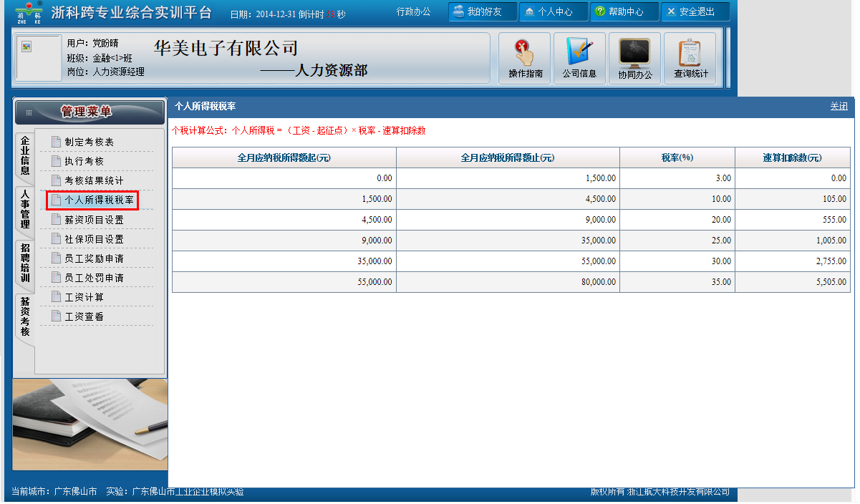Click document icon beside 社保项目设置
This screenshot has height=504, width=860.
[56, 238]
